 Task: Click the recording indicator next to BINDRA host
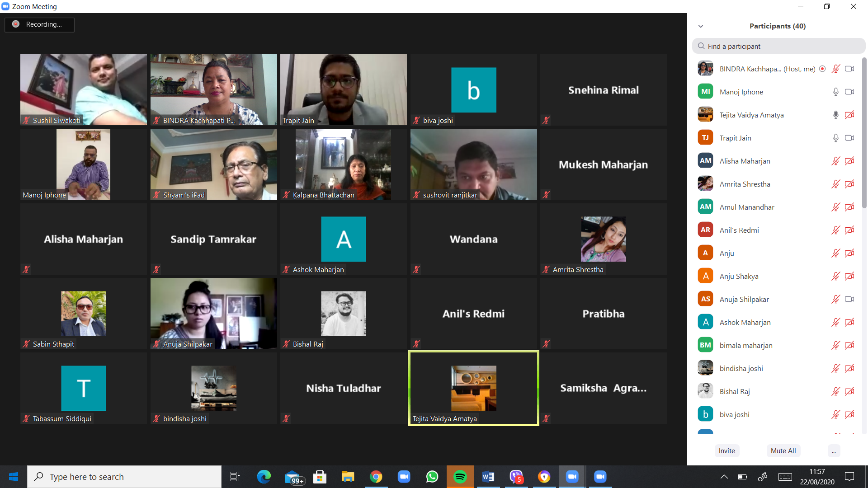pos(822,69)
